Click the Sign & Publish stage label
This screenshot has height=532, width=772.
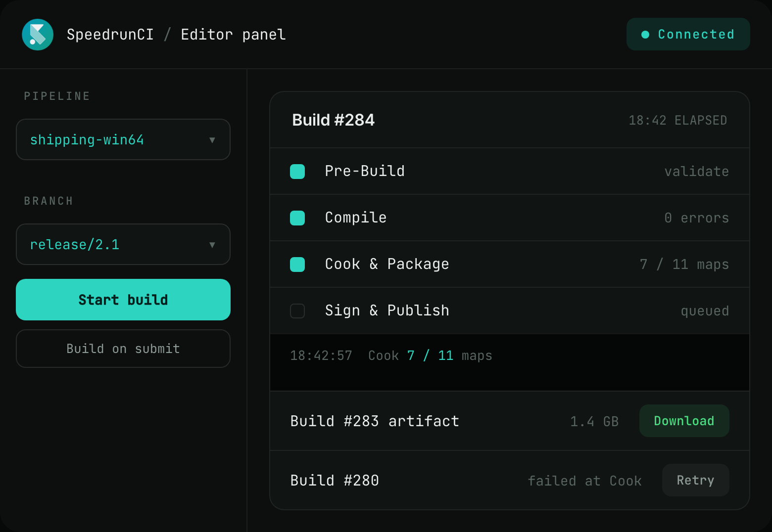(x=387, y=310)
